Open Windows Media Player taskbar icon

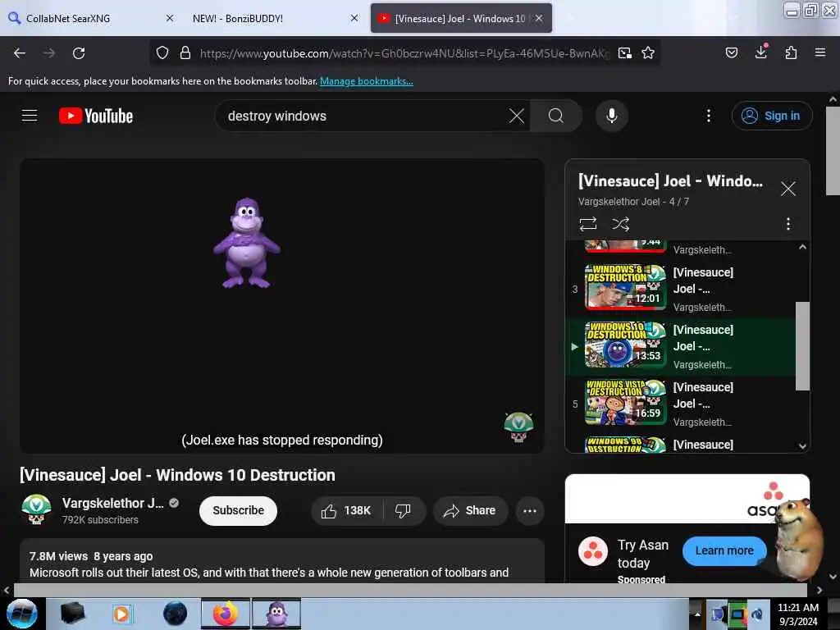pos(121,614)
